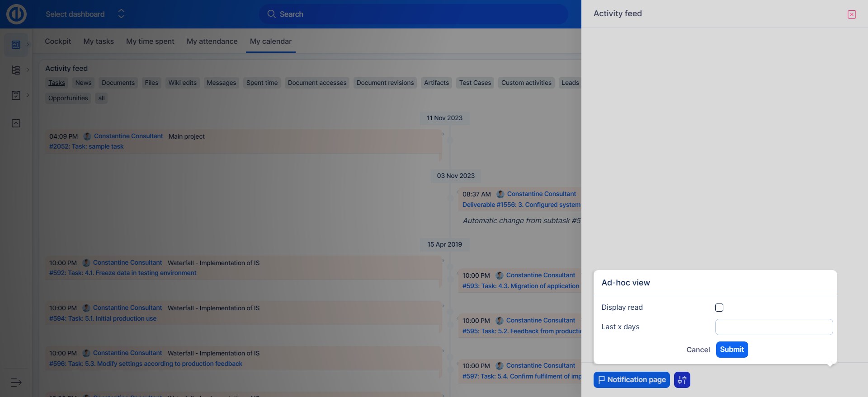Open the Select dashboard dropdown
868x397 pixels.
click(85, 14)
